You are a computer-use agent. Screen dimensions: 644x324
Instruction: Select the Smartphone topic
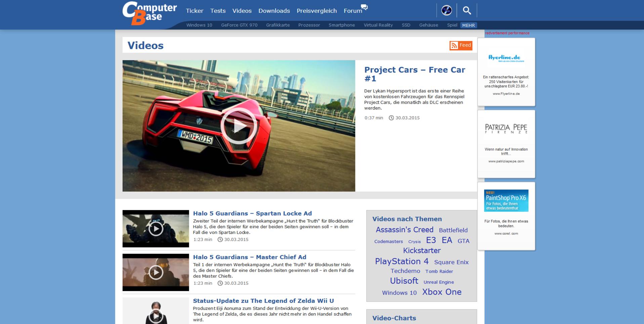click(x=342, y=25)
